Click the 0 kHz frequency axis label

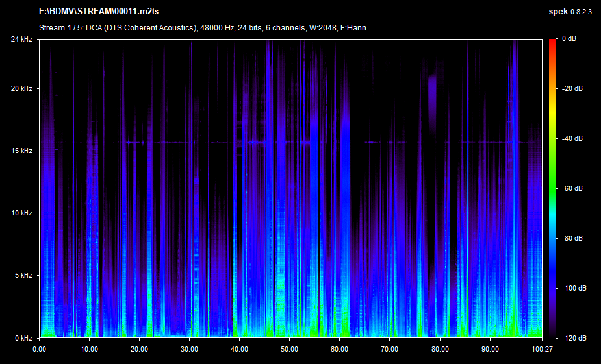(x=23, y=338)
